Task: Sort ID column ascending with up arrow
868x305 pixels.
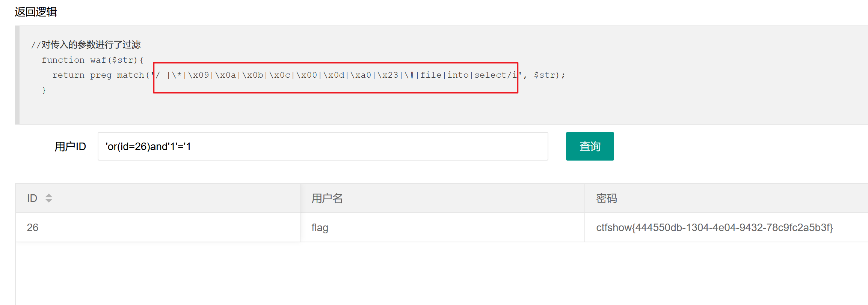Action: 49,195
